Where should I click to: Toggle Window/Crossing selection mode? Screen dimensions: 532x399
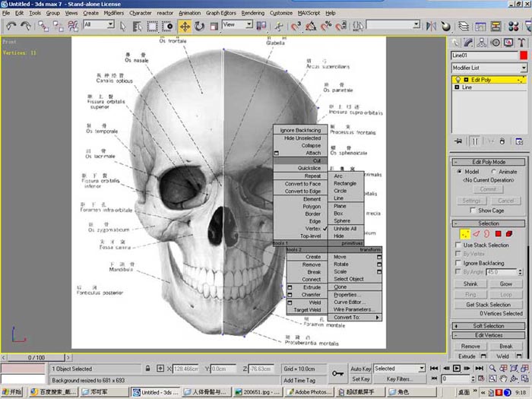tap(167, 26)
